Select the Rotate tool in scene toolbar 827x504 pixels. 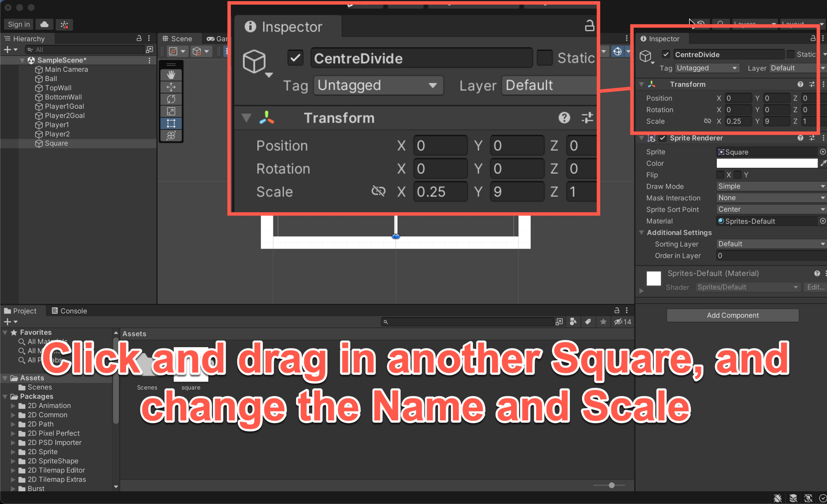(171, 99)
